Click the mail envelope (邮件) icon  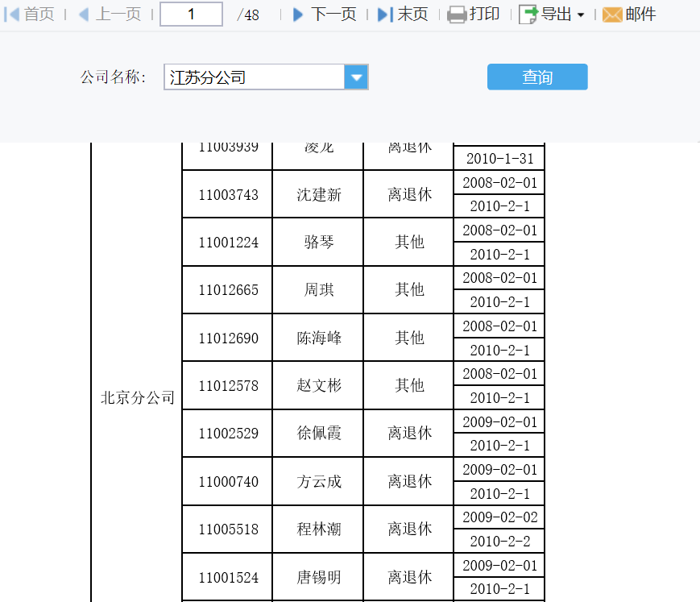point(612,15)
